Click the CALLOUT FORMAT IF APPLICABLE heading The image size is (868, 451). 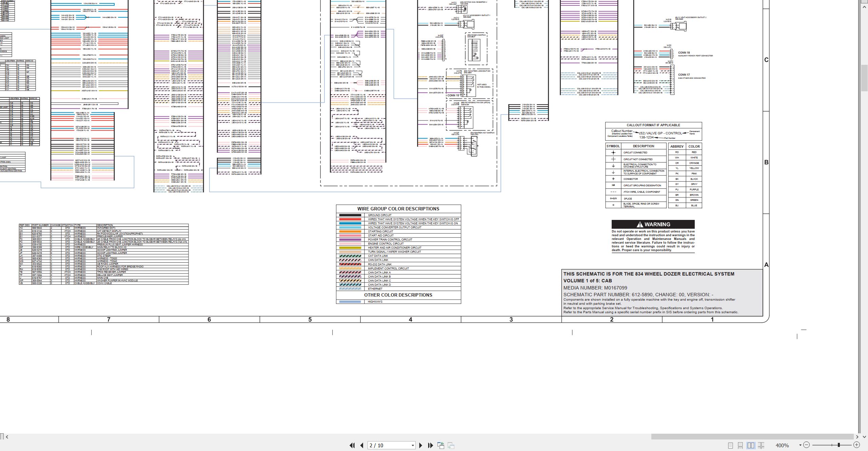[653, 125]
